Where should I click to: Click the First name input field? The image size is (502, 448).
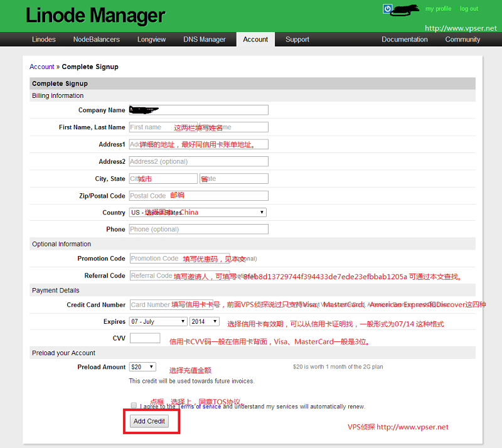(163, 127)
